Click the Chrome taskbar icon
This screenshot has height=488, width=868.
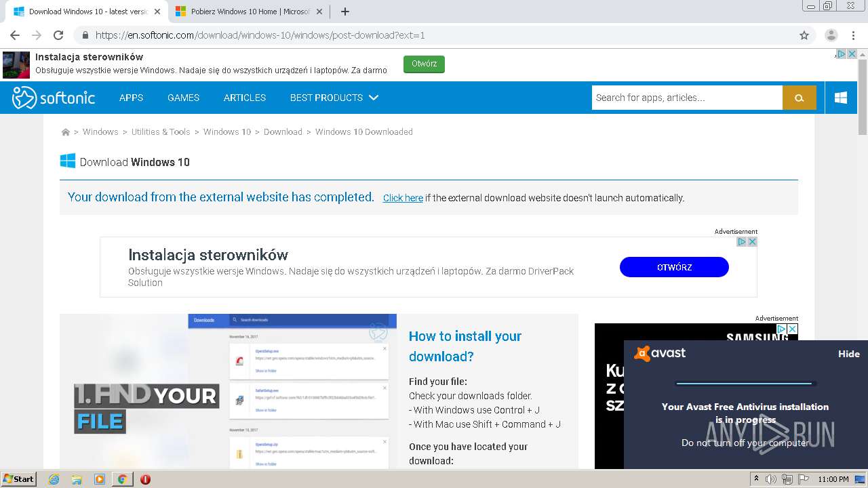(122, 479)
